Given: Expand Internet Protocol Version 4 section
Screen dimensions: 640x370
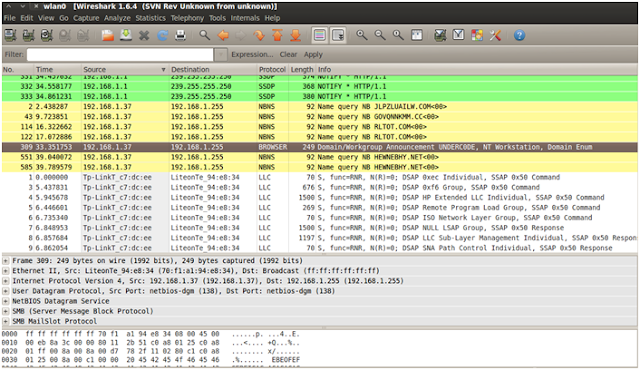Looking at the screenshot, I should click(x=6, y=281).
